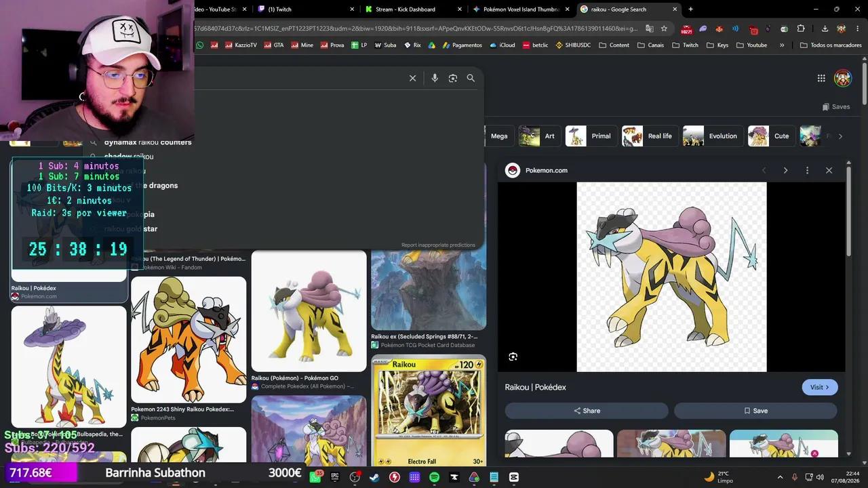Open the Keys bookmarks folder

coord(717,45)
